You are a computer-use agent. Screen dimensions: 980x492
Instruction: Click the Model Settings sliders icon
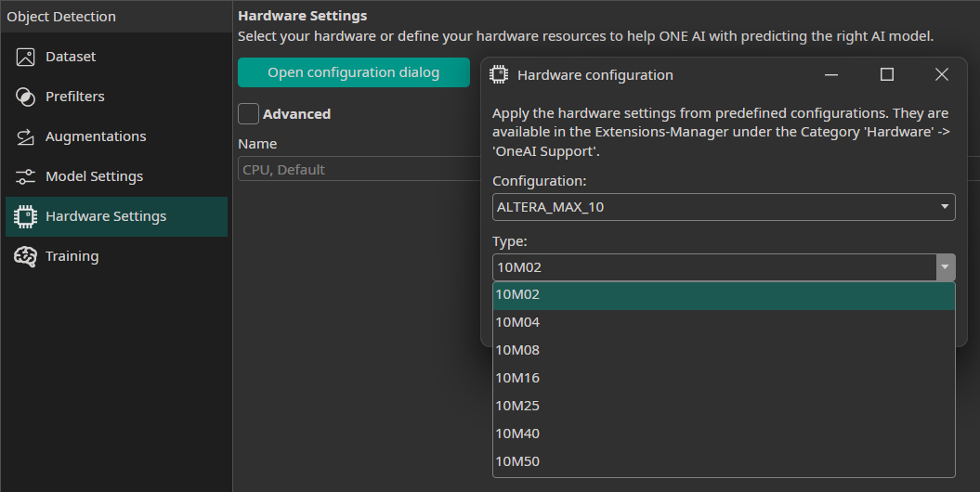click(x=26, y=176)
